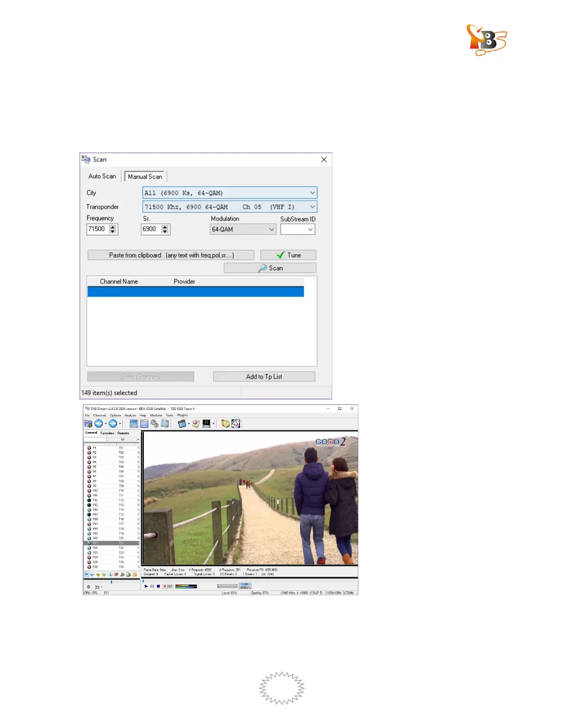Pause playback in DVB Dream
Image resolution: width=563 pixels, height=728 pixels.
[152, 586]
